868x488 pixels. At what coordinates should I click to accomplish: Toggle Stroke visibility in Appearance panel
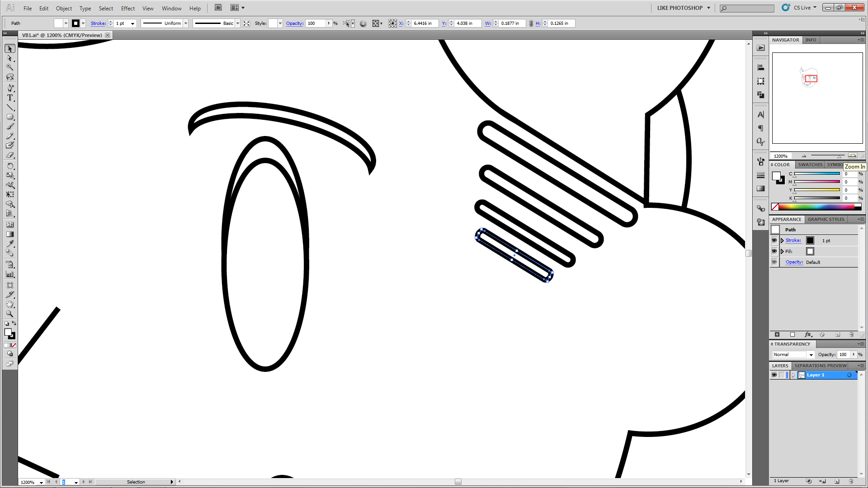coord(774,240)
